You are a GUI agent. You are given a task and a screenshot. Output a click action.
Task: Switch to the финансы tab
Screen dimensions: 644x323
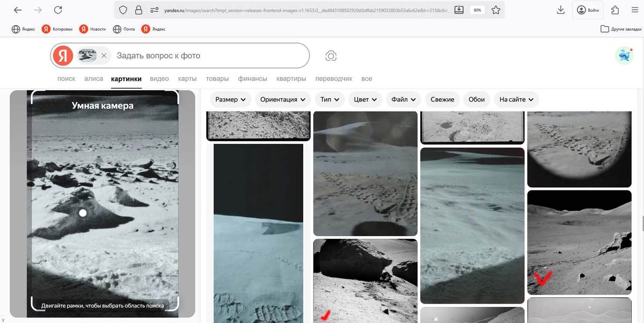coord(252,78)
